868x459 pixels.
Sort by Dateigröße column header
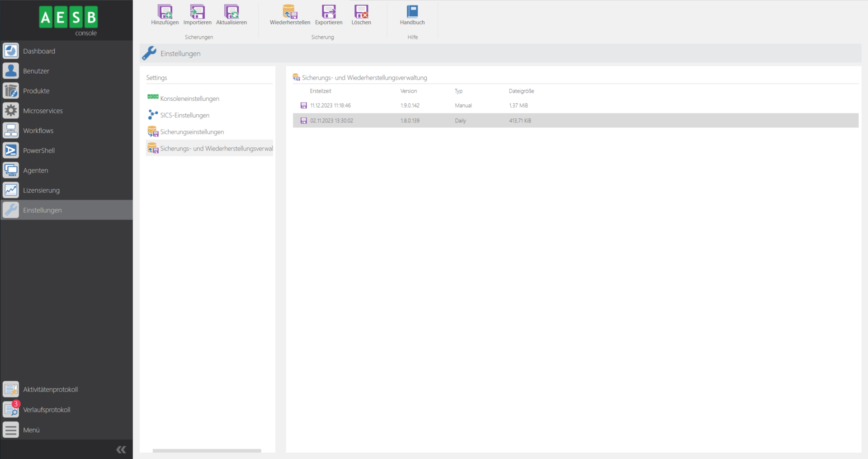point(521,91)
